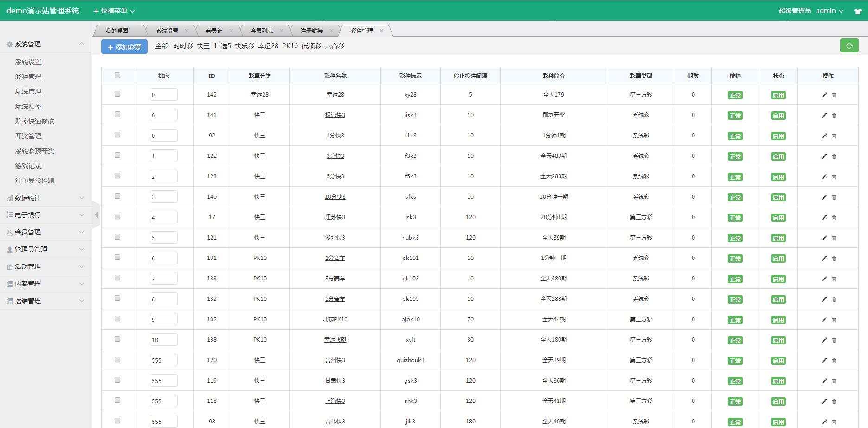The width and height of the screenshot is (868, 428).
Task: Edit the 1分快3 row
Action: pos(824,136)
